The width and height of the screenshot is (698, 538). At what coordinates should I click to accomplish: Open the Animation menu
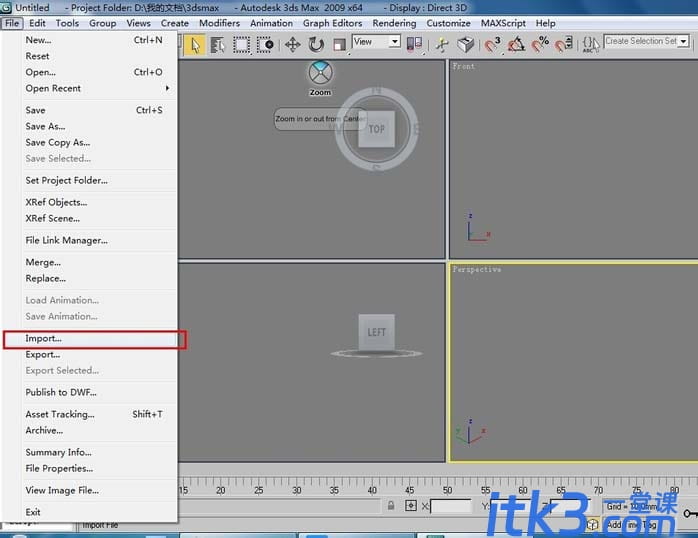click(x=272, y=23)
